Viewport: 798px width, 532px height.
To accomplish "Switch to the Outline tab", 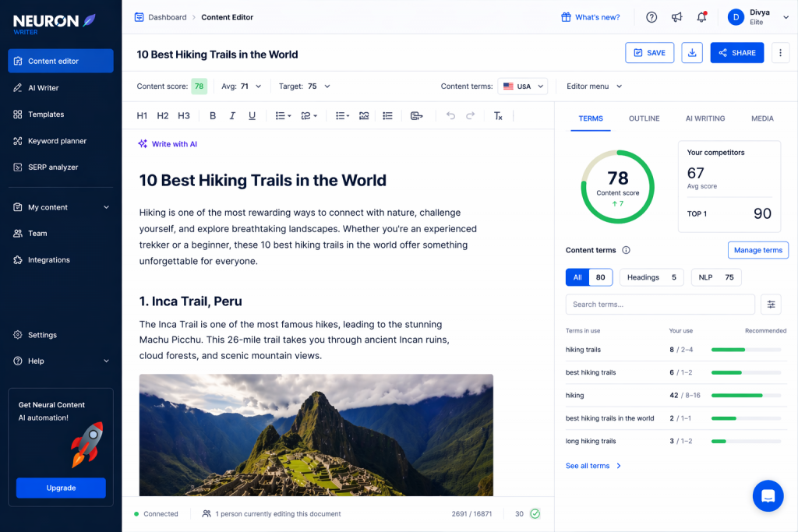I will click(644, 118).
